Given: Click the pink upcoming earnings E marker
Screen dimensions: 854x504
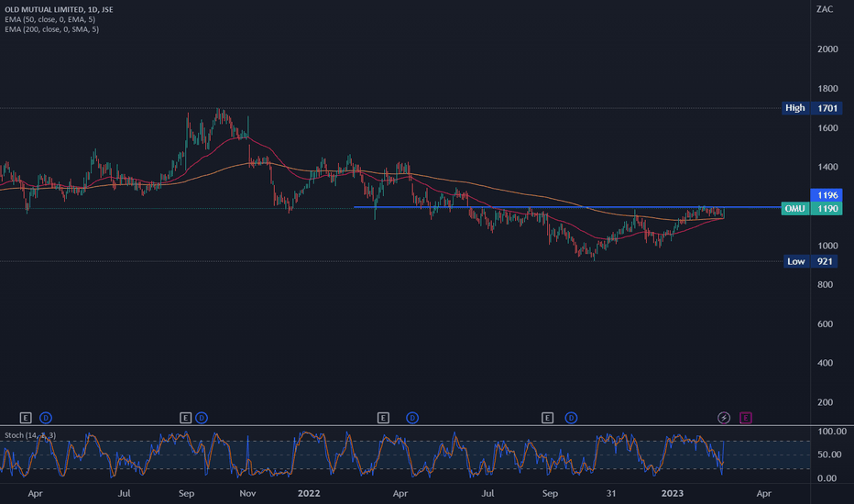Looking at the screenshot, I should [746, 418].
